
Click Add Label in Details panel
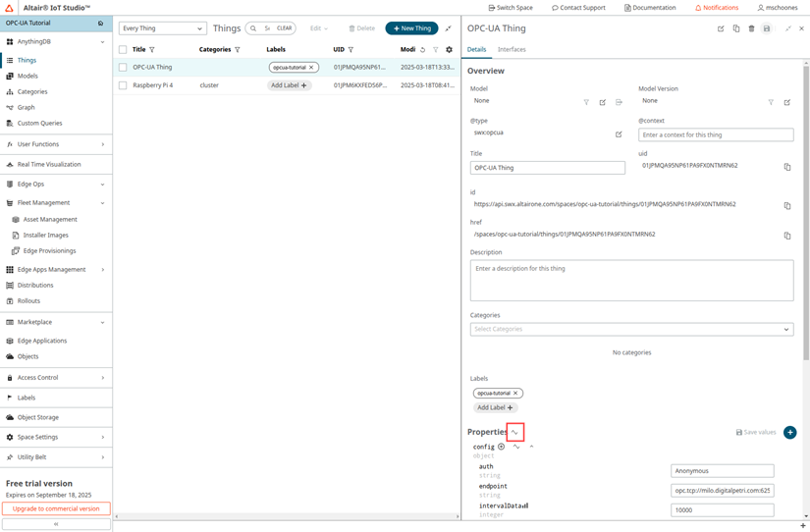[x=495, y=407]
